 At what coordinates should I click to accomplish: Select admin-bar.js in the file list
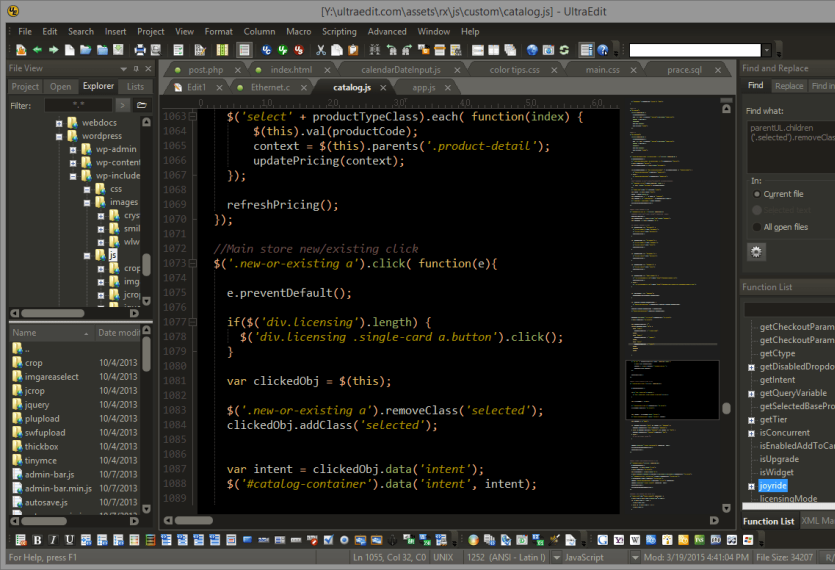point(49,474)
